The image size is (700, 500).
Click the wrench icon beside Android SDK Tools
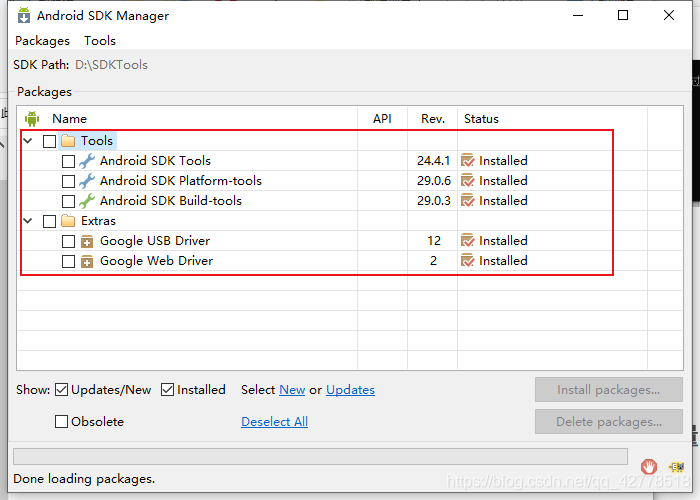tap(87, 161)
